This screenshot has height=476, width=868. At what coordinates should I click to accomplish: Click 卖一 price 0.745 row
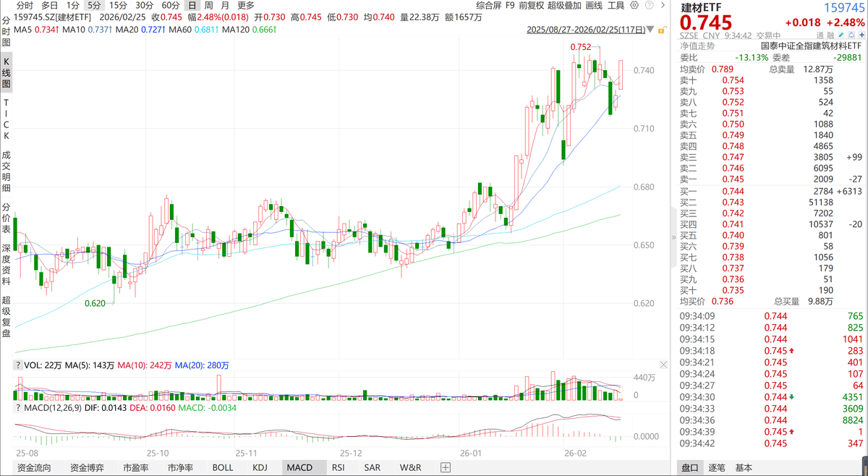pyautogui.click(x=771, y=179)
